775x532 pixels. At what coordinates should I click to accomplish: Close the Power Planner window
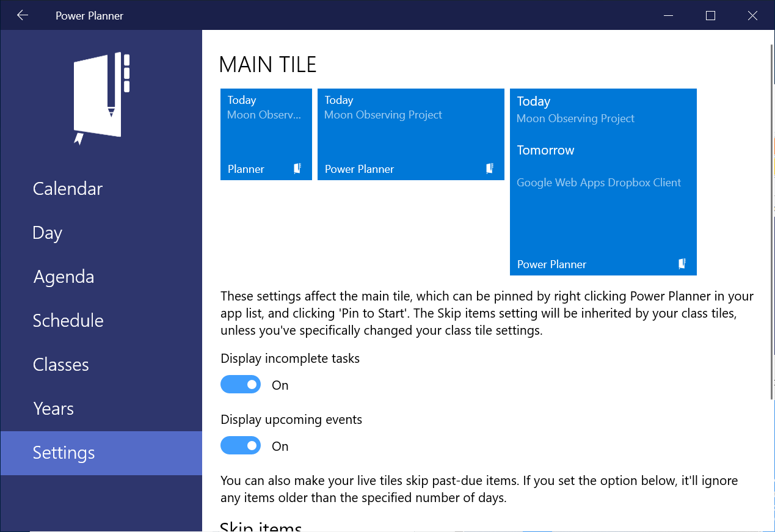pyautogui.click(x=752, y=15)
